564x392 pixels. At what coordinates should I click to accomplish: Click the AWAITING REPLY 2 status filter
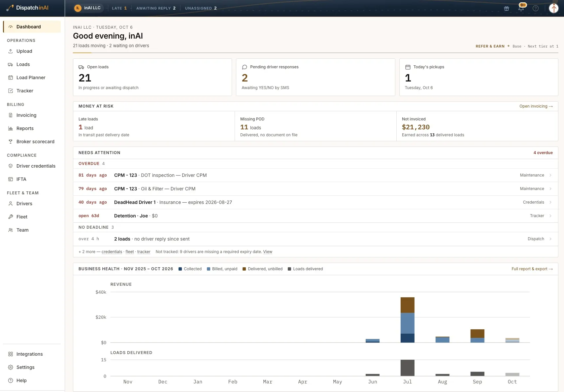tap(156, 8)
